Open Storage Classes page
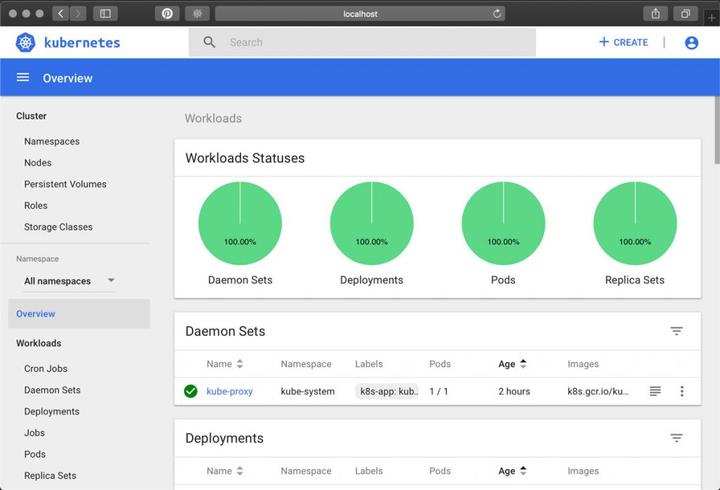This screenshot has width=720, height=490. coord(58,227)
